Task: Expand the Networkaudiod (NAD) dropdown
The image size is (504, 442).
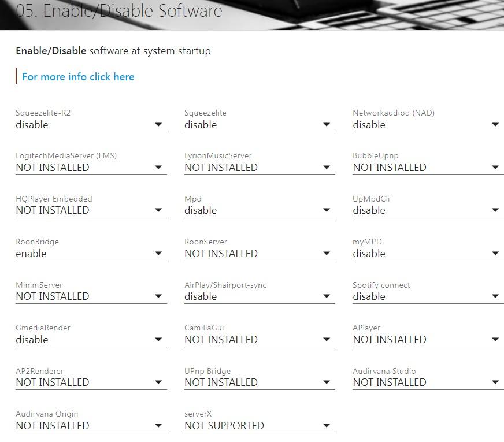Action: [428, 125]
